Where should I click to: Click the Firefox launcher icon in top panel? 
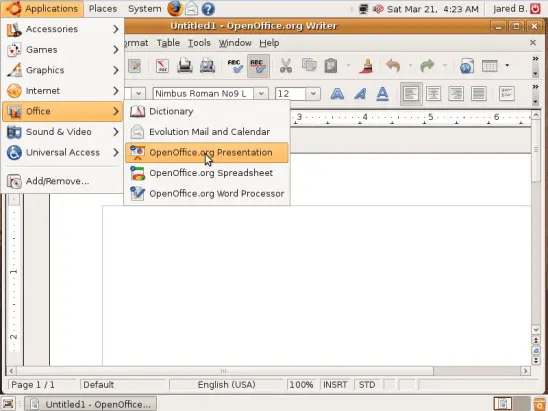(175, 9)
